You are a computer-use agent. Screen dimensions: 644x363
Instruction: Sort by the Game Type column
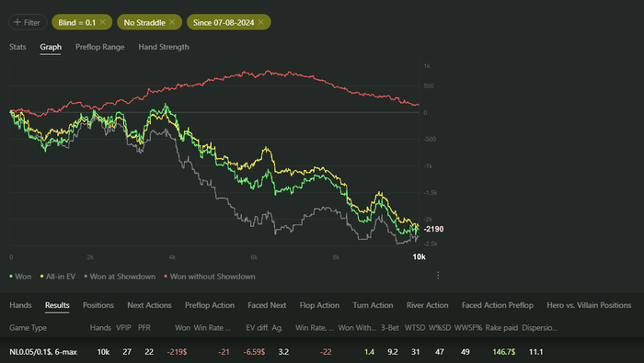[x=28, y=328]
